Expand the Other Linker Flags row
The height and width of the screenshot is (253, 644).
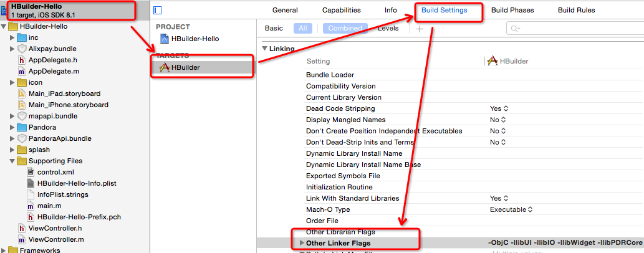(x=303, y=243)
